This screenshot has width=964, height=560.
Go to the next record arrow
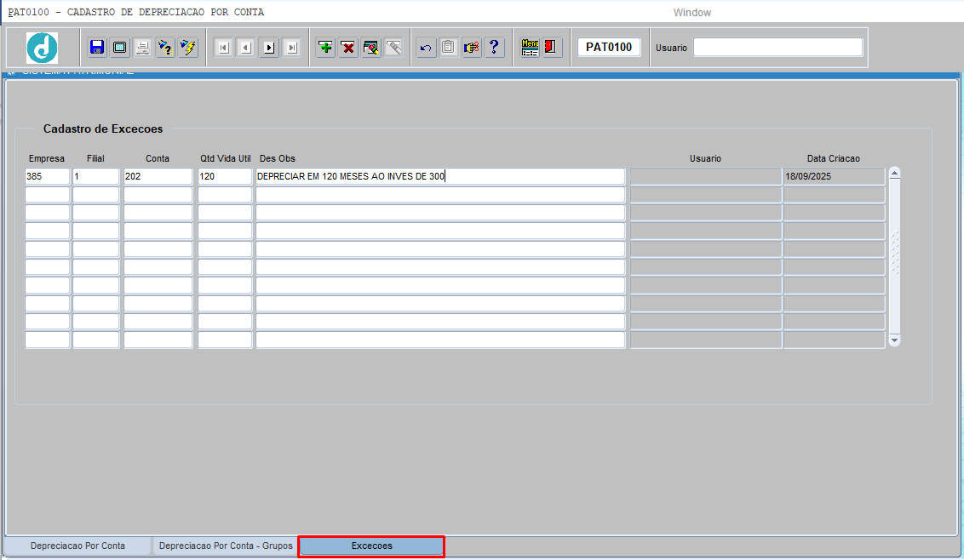coord(269,48)
